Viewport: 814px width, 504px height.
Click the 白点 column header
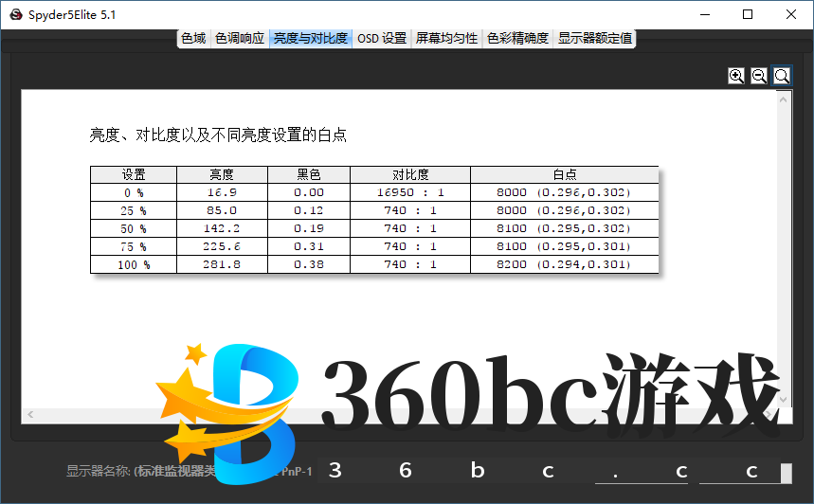click(x=564, y=174)
